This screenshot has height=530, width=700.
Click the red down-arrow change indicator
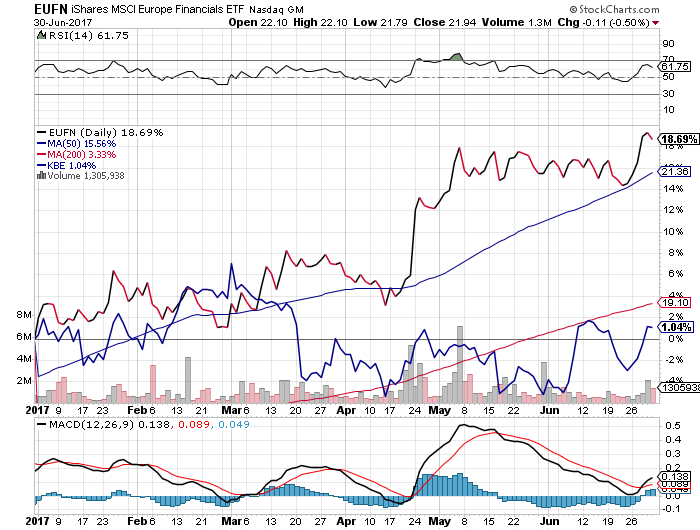[x=655, y=23]
